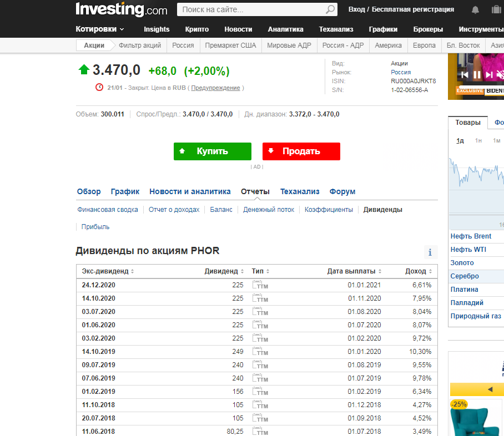
Task: Sort table by Тип column
Action: pyautogui.click(x=260, y=271)
